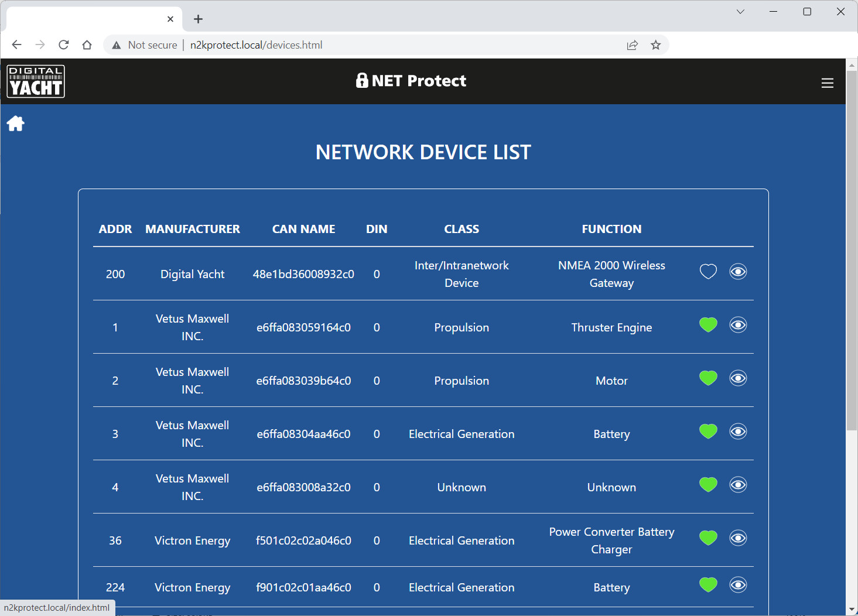Click eye icon for address 3 Battery

tap(738, 432)
